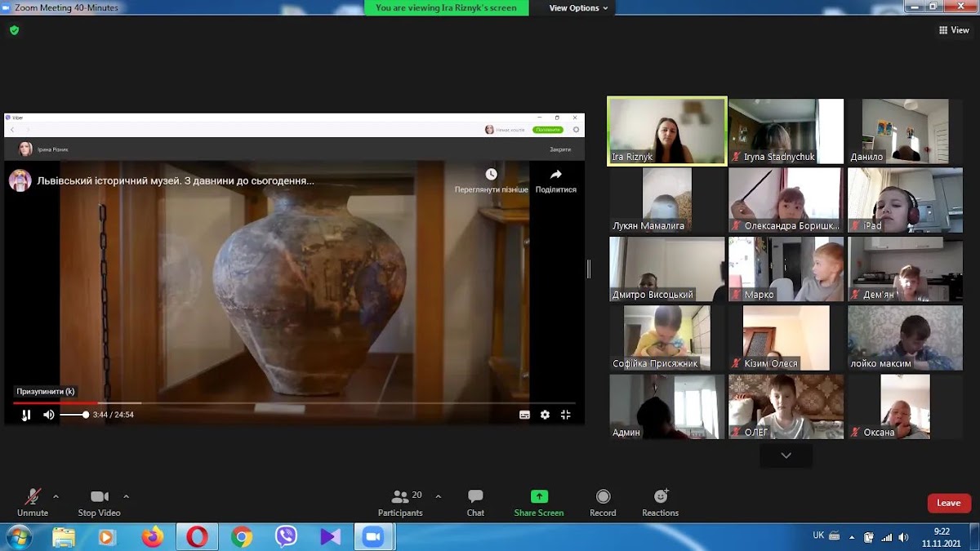
Task: Adjust the video volume slider
Action: (73, 415)
